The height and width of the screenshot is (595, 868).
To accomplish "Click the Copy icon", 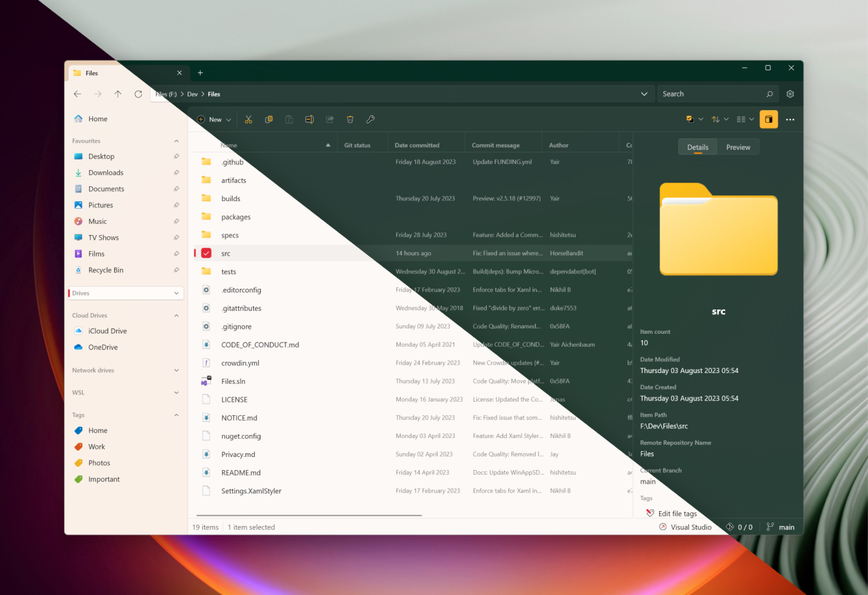I will (269, 119).
